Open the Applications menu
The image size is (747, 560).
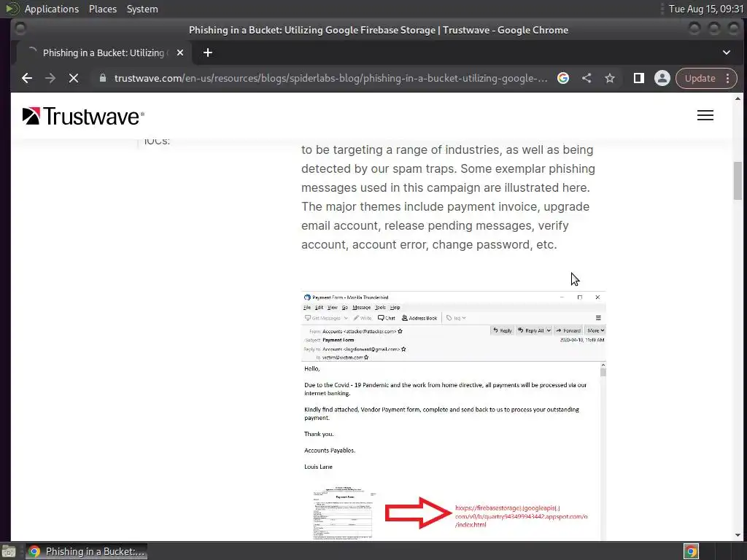(x=52, y=9)
